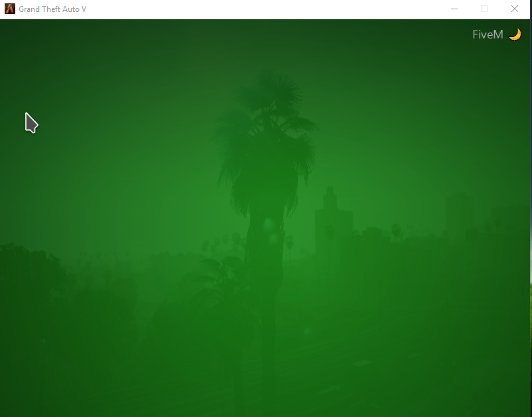Click the Grand Theft Auto V window title

pyautogui.click(x=52, y=9)
